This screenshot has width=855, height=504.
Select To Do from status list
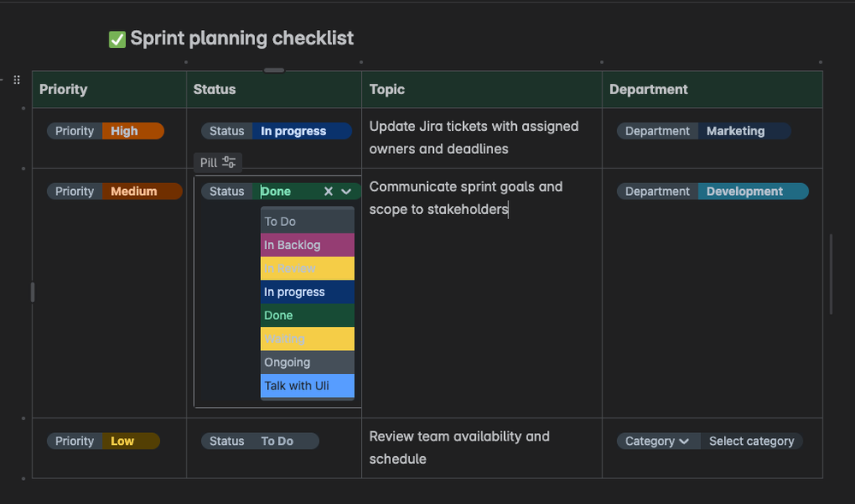pyautogui.click(x=306, y=222)
